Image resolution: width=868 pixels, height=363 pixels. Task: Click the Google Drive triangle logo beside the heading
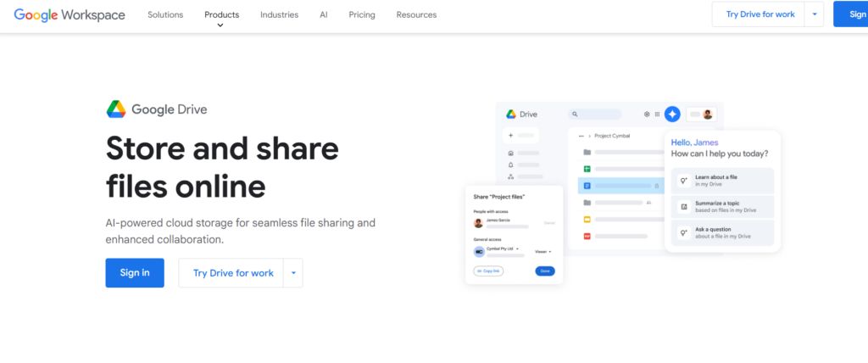click(x=116, y=109)
